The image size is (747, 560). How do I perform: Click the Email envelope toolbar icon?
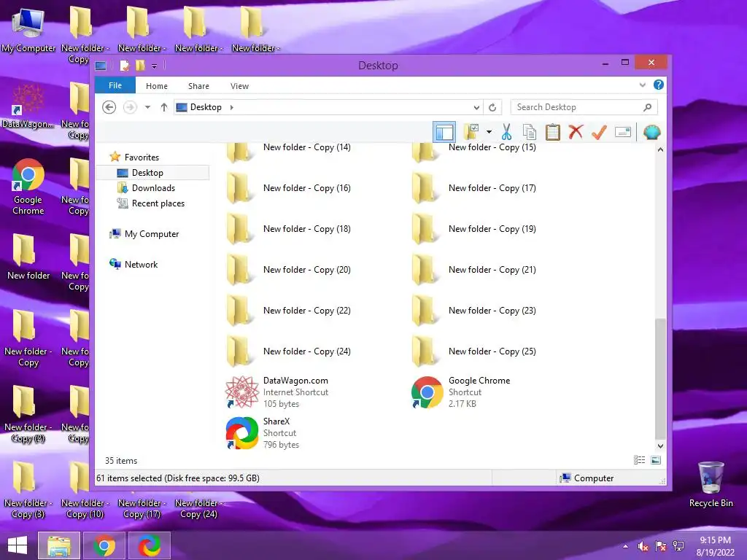(623, 132)
